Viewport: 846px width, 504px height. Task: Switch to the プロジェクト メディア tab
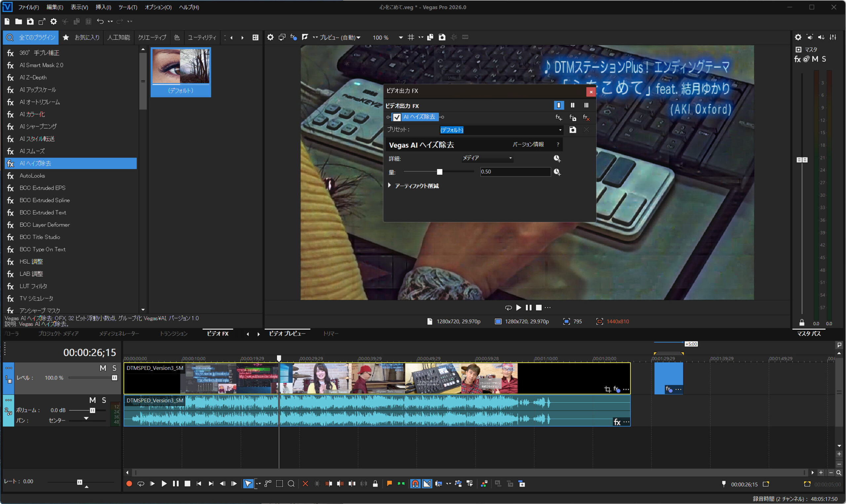click(58, 334)
